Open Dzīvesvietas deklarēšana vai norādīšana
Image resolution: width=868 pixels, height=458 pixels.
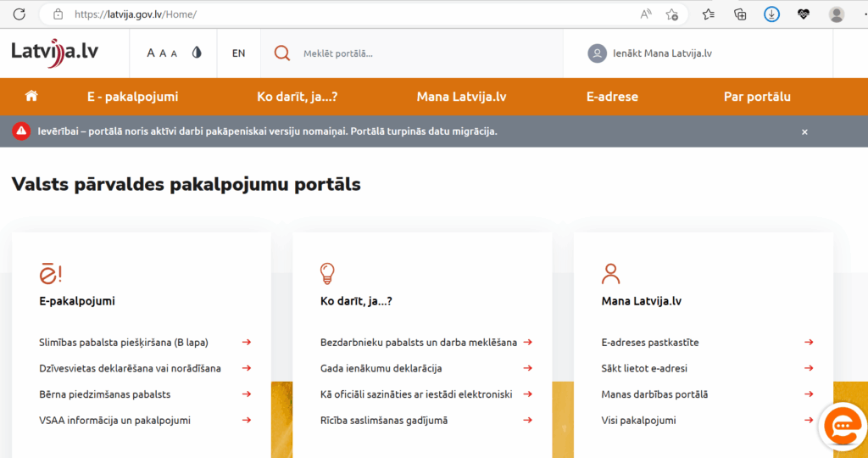tap(130, 368)
